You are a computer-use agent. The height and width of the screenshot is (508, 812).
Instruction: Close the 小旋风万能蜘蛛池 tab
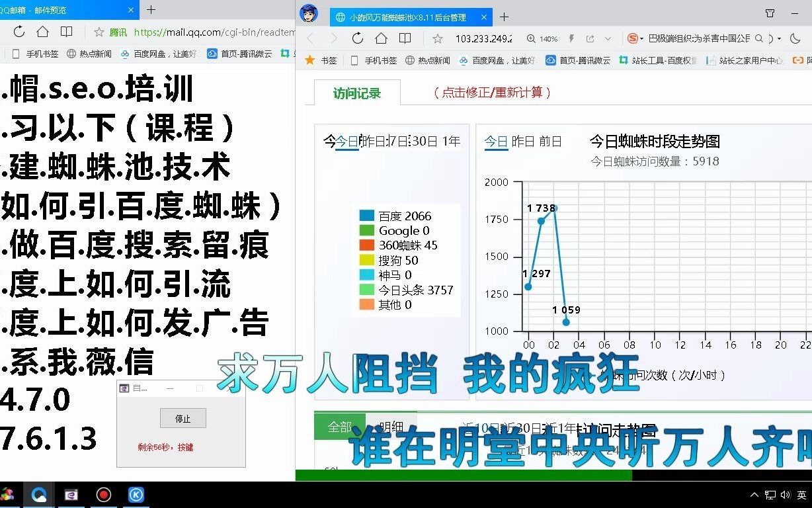click(x=484, y=17)
